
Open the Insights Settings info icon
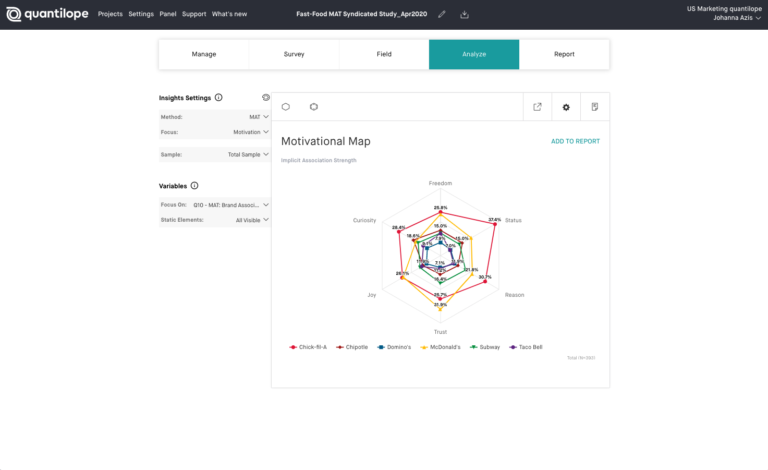pyautogui.click(x=219, y=98)
